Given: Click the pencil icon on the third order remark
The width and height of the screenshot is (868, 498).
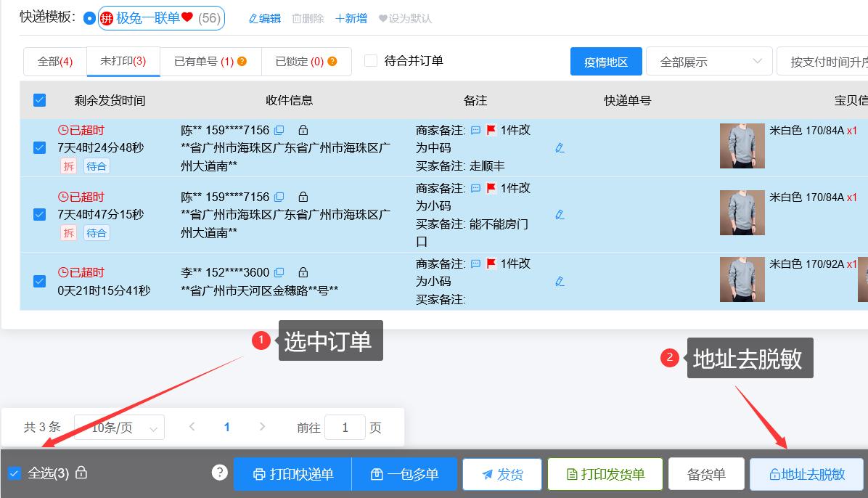Looking at the screenshot, I should 559,282.
